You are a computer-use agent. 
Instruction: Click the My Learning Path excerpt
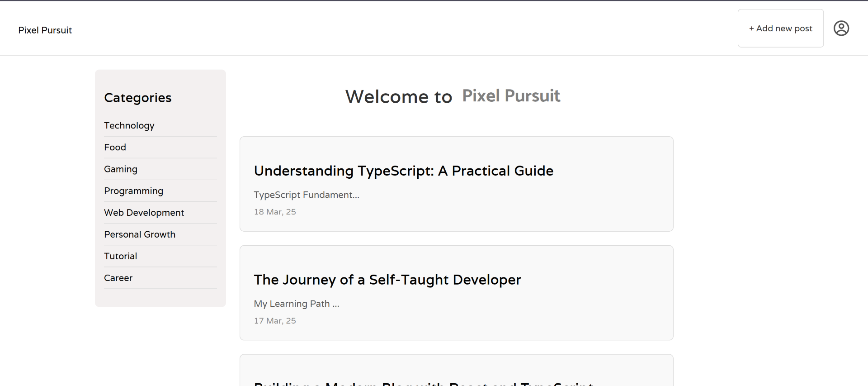(x=296, y=304)
